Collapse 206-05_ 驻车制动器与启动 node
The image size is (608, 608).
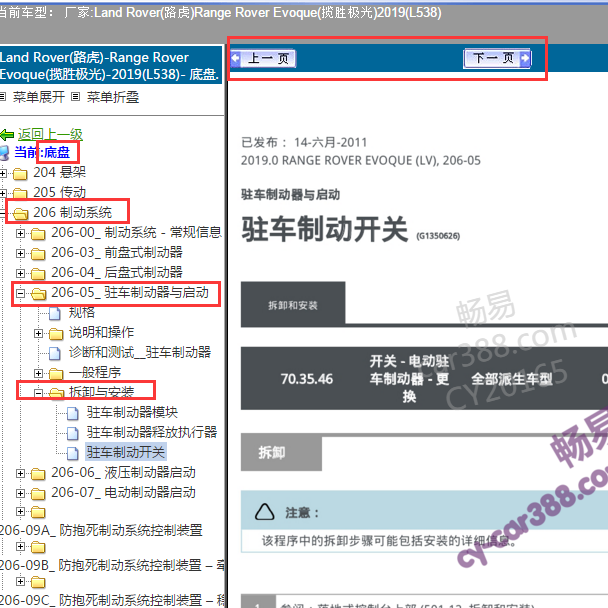(20, 293)
